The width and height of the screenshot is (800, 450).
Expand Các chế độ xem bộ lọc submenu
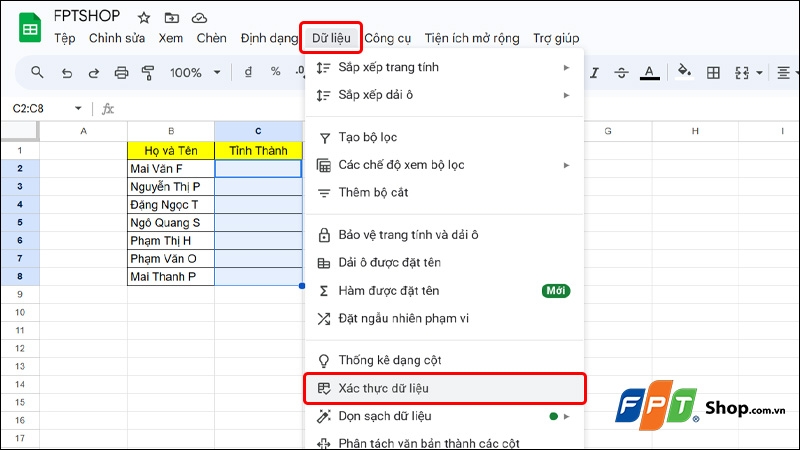point(444,165)
